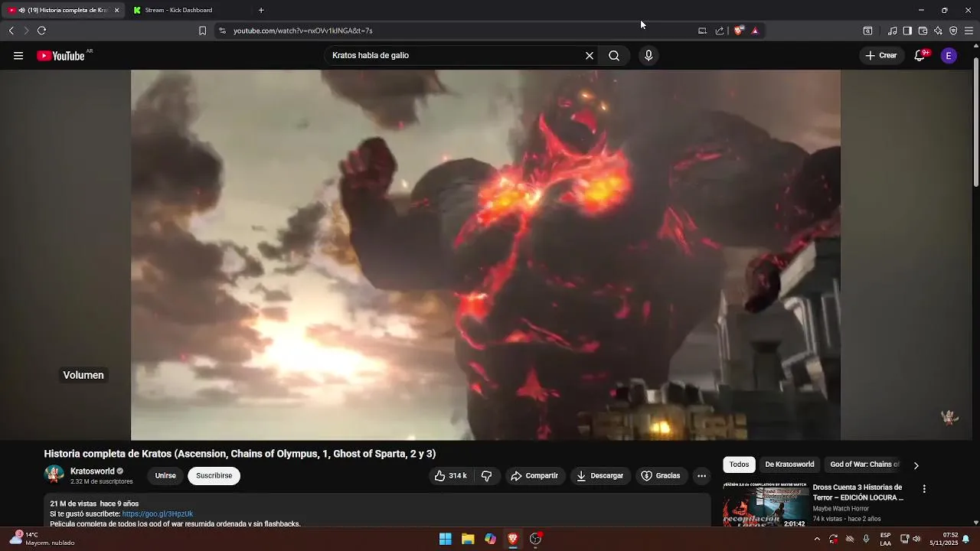
Task: Click Unirse to join the channel
Action: (165, 476)
